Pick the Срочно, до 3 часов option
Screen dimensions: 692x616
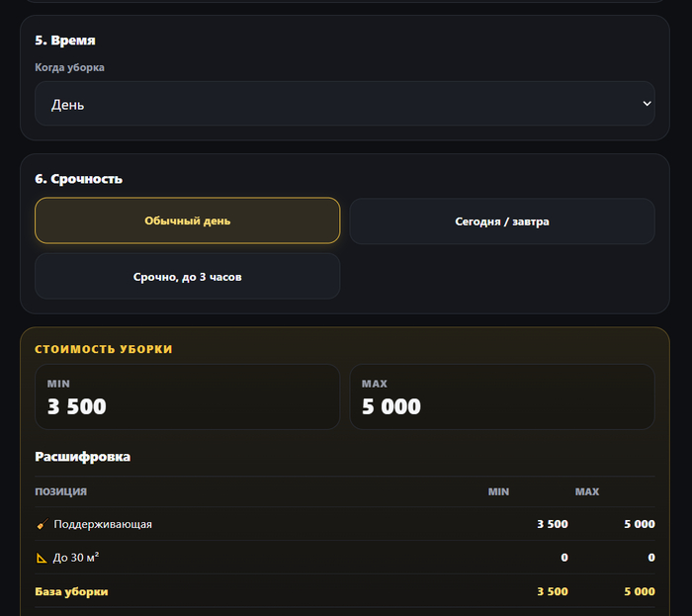(188, 277)
